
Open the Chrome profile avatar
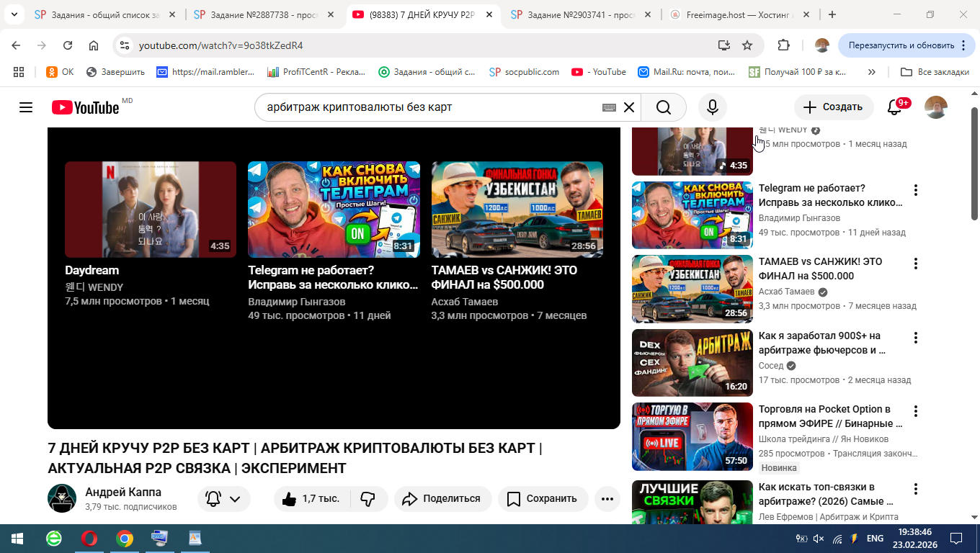tap(822, 45)
